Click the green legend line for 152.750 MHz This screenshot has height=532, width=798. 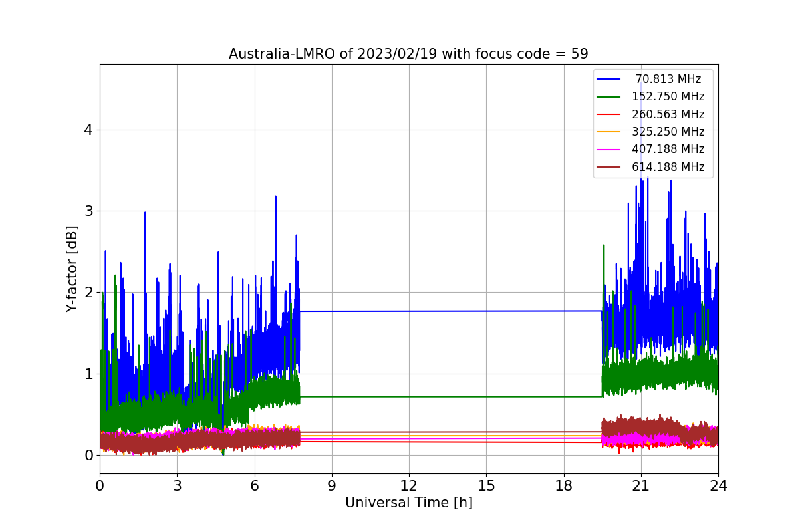(x=608, y=97)
